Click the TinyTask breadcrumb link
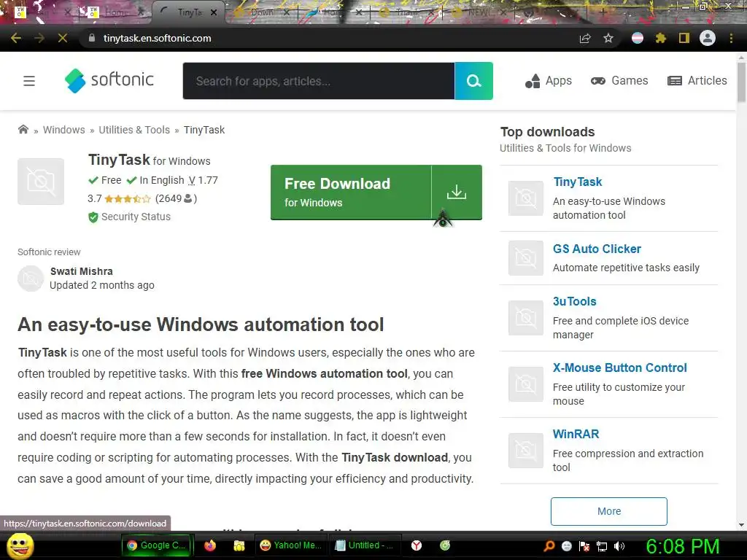The height and width of the screenshot is (560, 747). pos(204,130)
